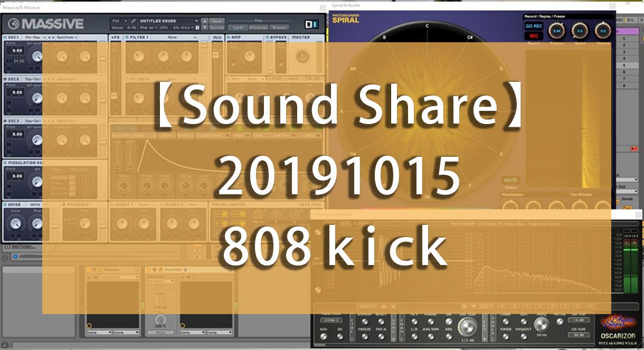
Task: Open the OSC1 Spectrum mode dropdown
Action: (x=67, y=37)
